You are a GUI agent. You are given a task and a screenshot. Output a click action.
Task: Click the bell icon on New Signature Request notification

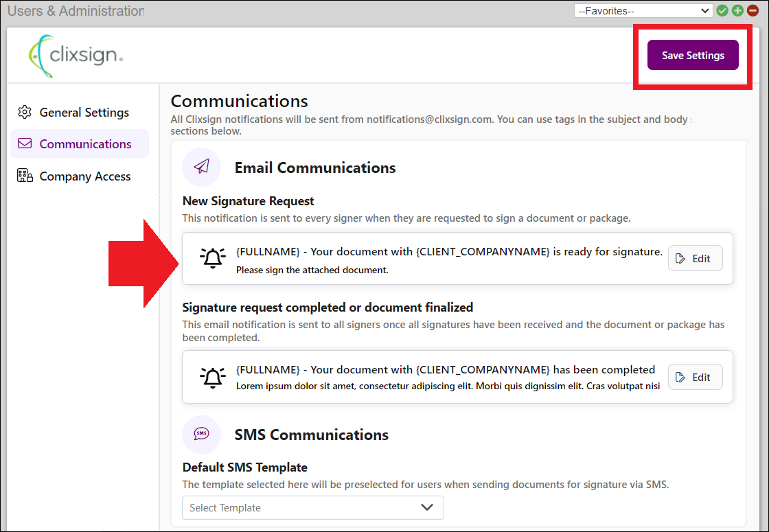coord(212,259)
